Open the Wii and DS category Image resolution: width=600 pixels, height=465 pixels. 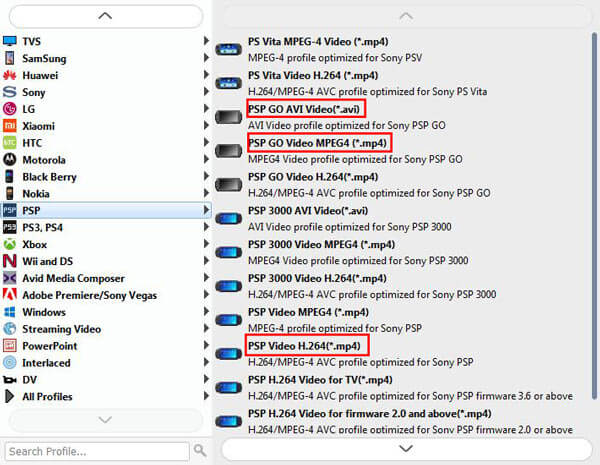click(x=106, y=261)
